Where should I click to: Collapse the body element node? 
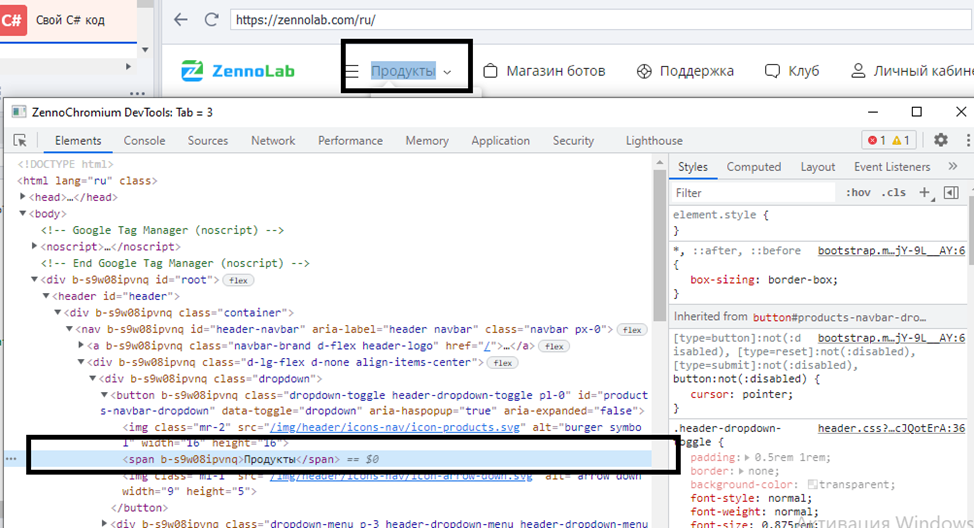[24, 214]
